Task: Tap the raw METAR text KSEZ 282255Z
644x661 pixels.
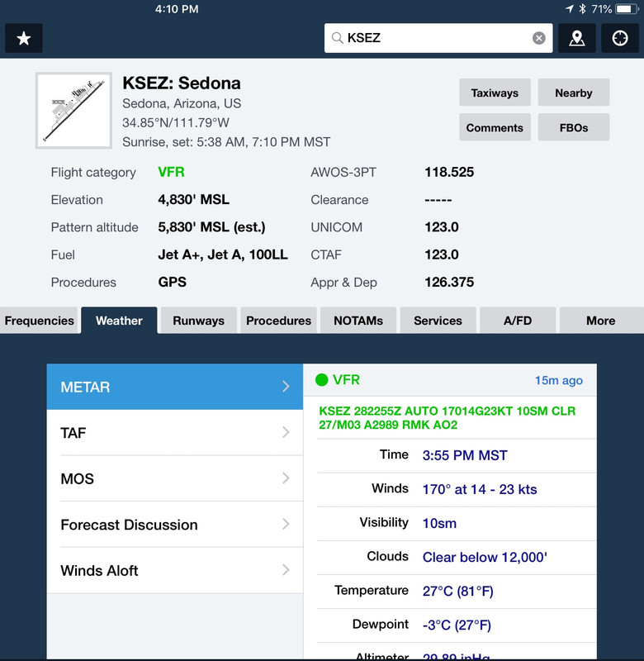Action: point(447,418)
